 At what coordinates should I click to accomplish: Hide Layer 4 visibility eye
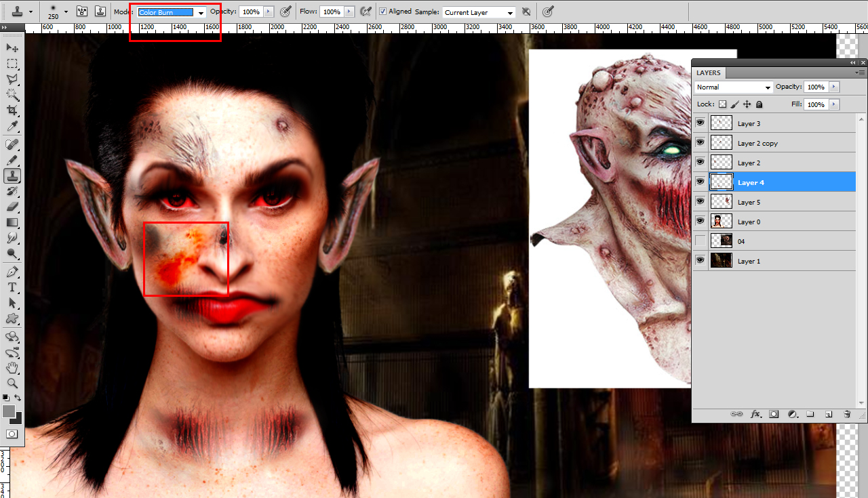(701, 182)
